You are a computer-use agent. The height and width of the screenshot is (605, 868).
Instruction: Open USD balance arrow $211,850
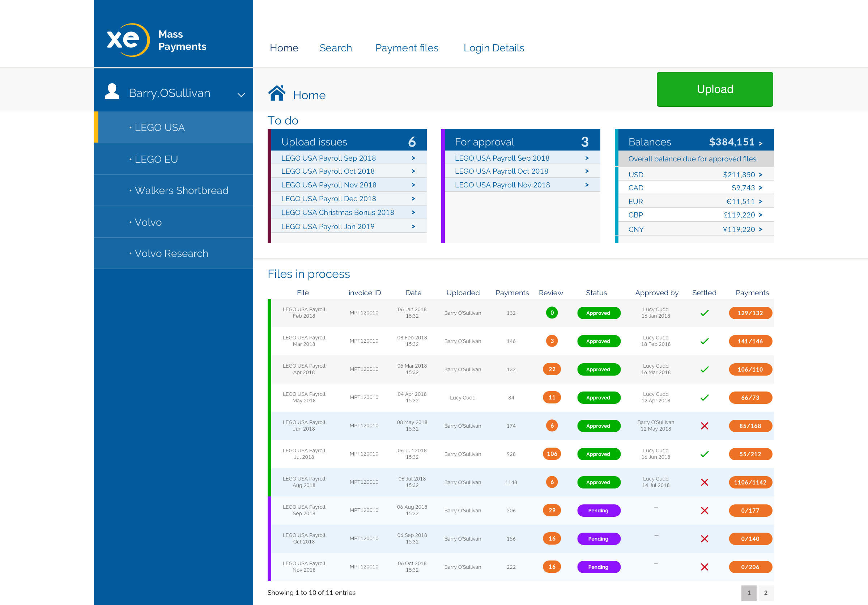[760, 175]
